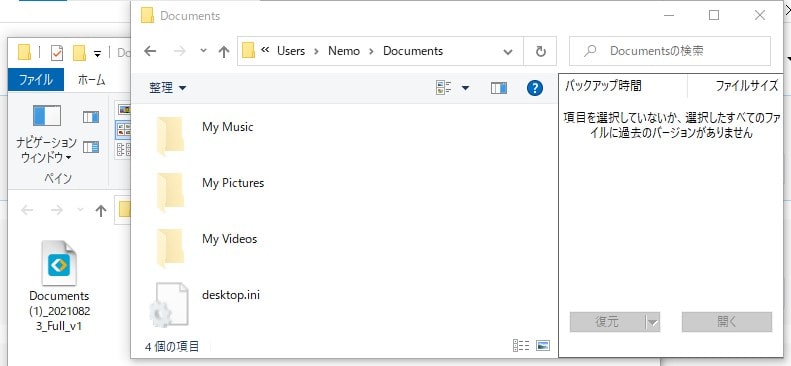Expand the chevron after Nemo breadcrumb
The width and height of the screenshot is (791, 366).
pyautogui.click(x=371, y=51)
